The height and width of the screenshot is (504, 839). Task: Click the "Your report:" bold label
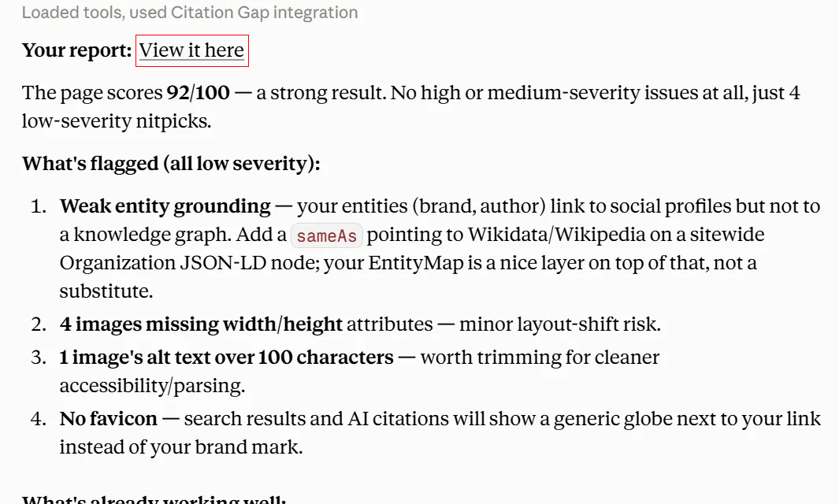point(77,50)
